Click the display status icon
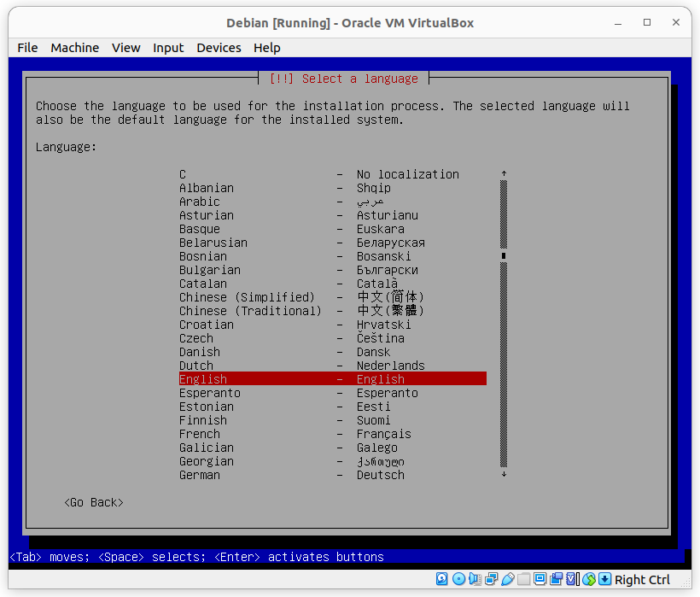 [x=540, y=579]
